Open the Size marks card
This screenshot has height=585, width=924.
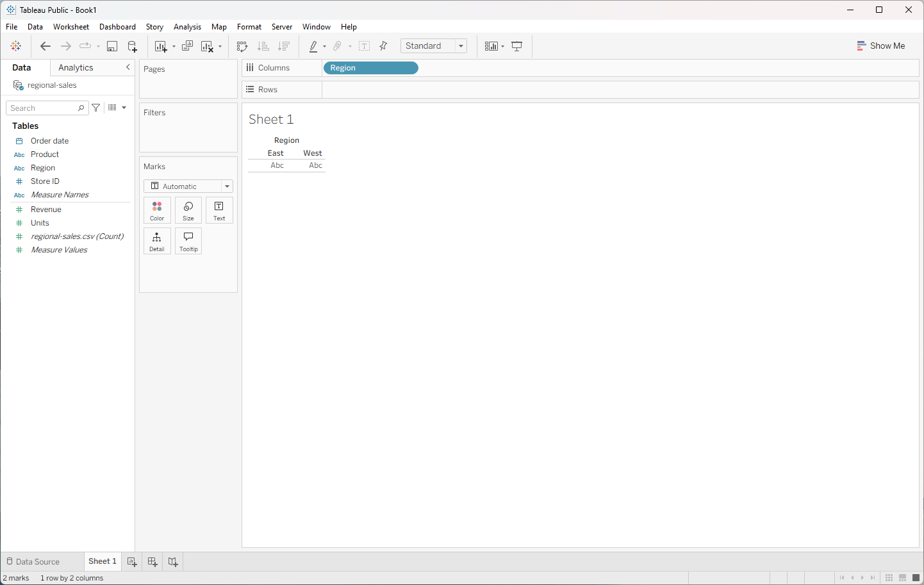click(x=188, y=210)
